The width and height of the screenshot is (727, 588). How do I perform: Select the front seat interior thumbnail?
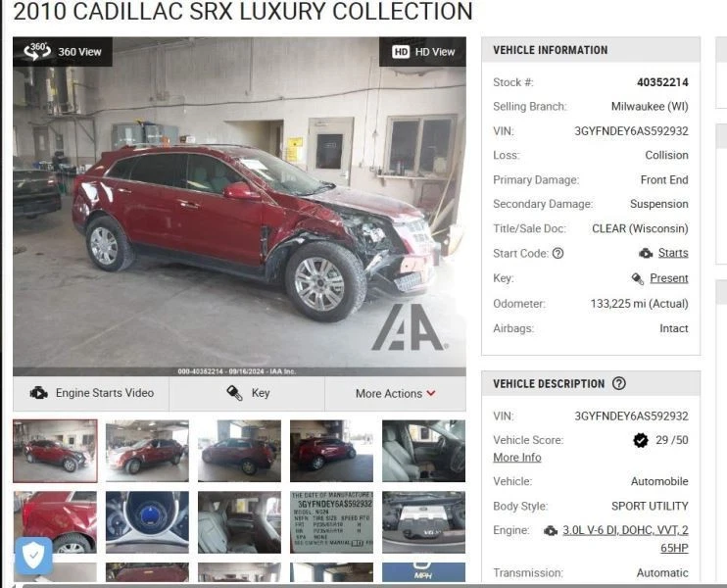(424, 451)
